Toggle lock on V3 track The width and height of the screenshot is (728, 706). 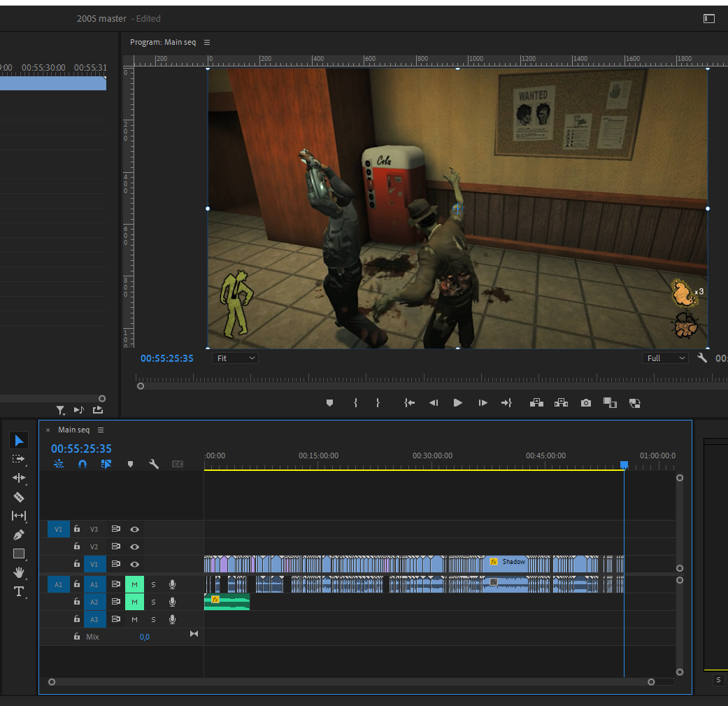[77, 528]
